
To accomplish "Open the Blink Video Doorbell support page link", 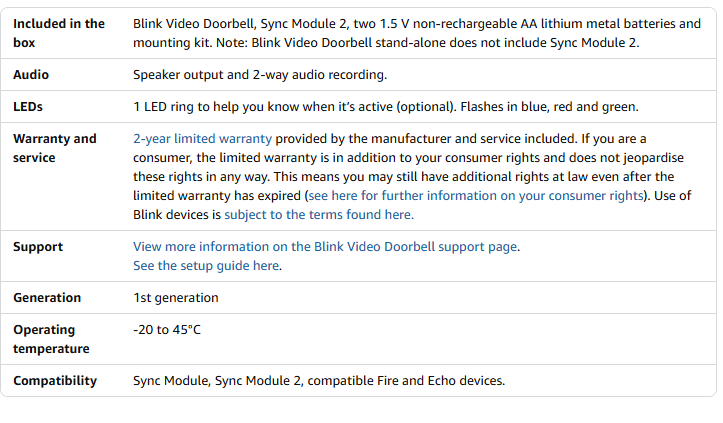I will click(x=326, y=247).
